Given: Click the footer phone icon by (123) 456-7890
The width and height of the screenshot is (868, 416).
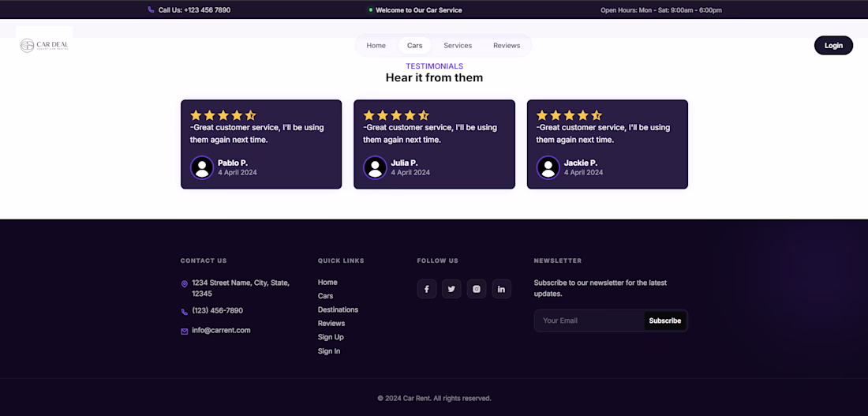Looking at the screenshot, I should point(185,312).
